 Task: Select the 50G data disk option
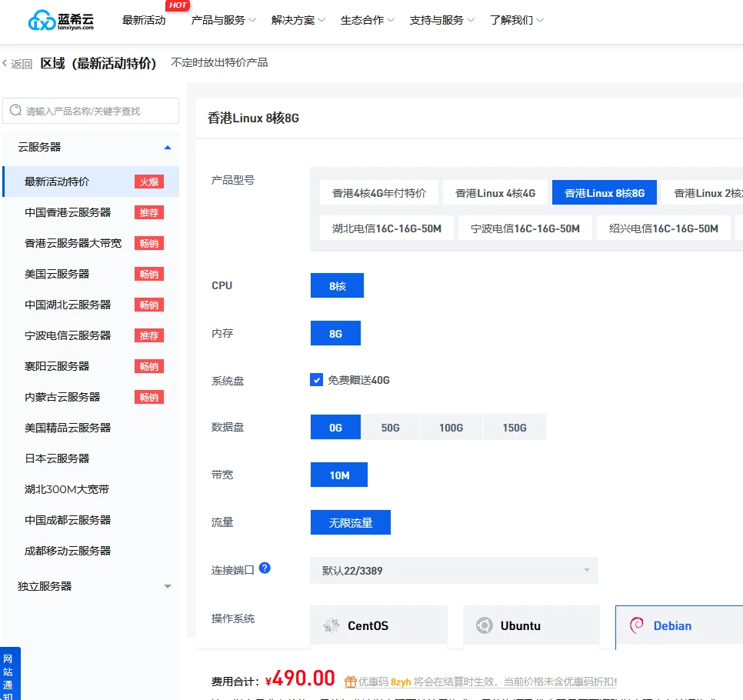(x=390, y=428)
